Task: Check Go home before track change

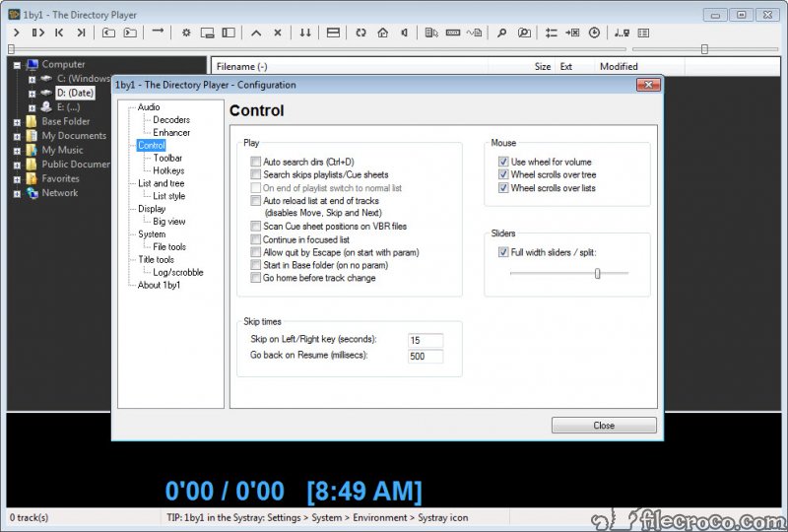Action: [x=255, y=278]
